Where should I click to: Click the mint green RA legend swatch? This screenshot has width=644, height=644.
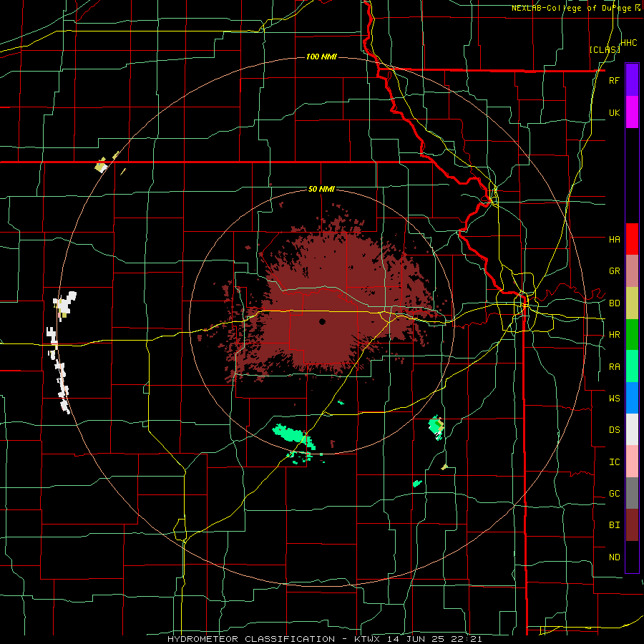click(x=632, y=366)
